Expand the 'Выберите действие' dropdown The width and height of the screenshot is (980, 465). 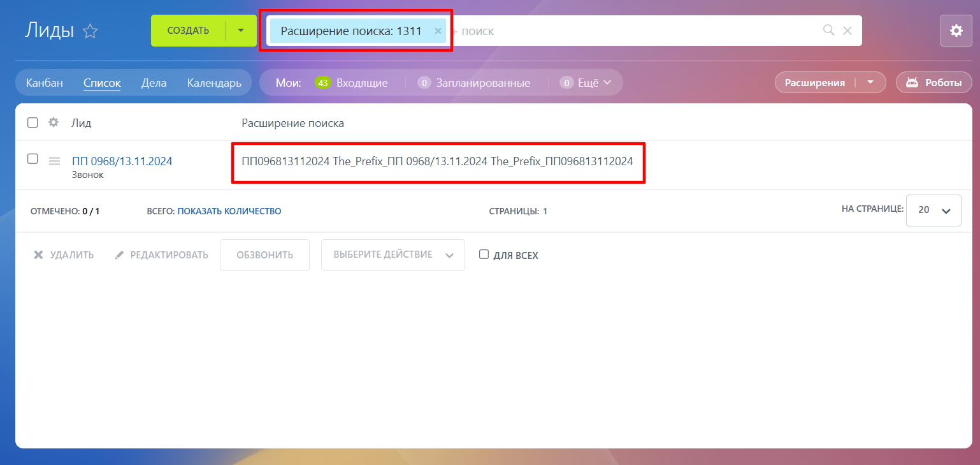(x=393, y=255)
